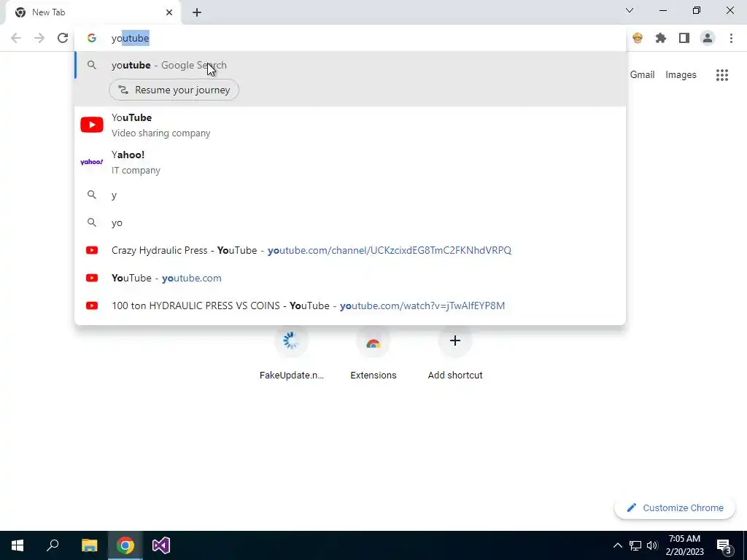
Task: Open 100 ton HYDRAULIC PRESS VS COINS suggestion
Action: pos(350,306)
